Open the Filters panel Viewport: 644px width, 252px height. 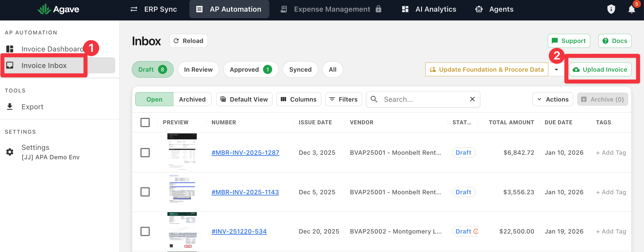pos(344,99)
